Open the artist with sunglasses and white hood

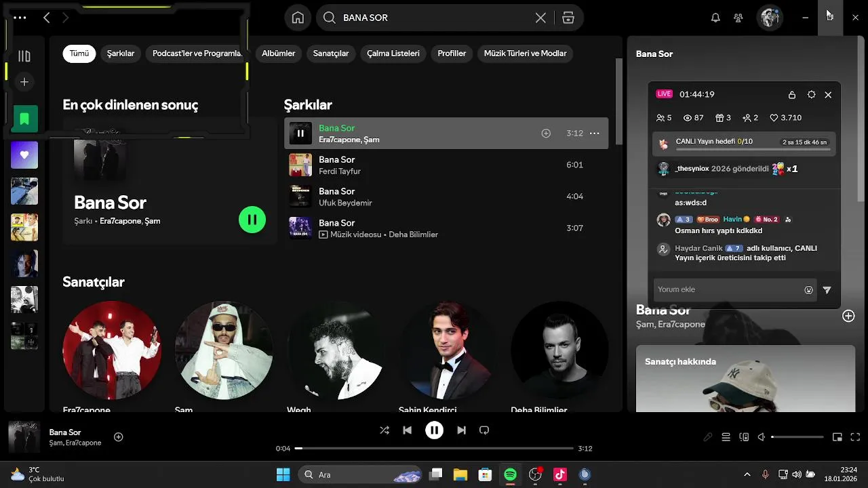(x=224, y=350)
